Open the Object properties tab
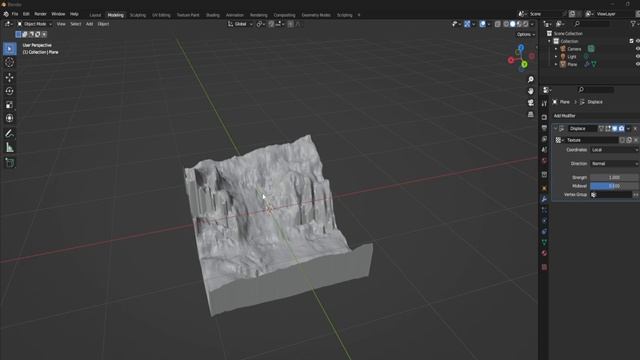The height and width of the screenshot is (360, 640). 544,188
